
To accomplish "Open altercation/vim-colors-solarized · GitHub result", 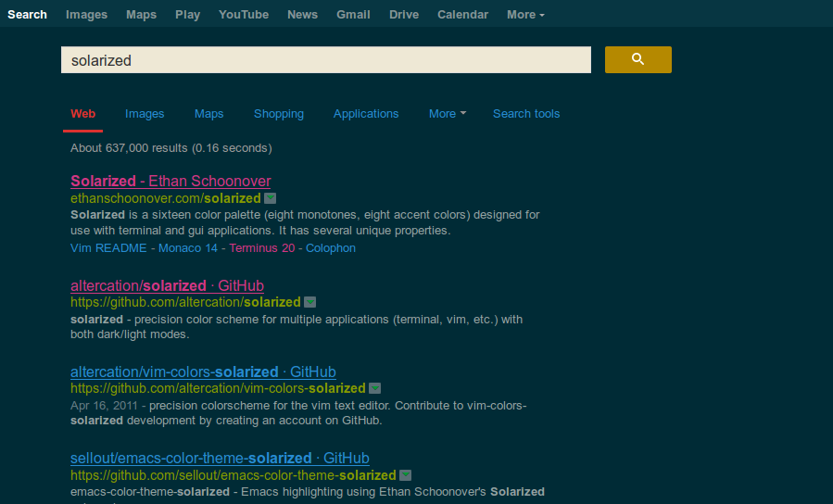I will coord(203,372).
